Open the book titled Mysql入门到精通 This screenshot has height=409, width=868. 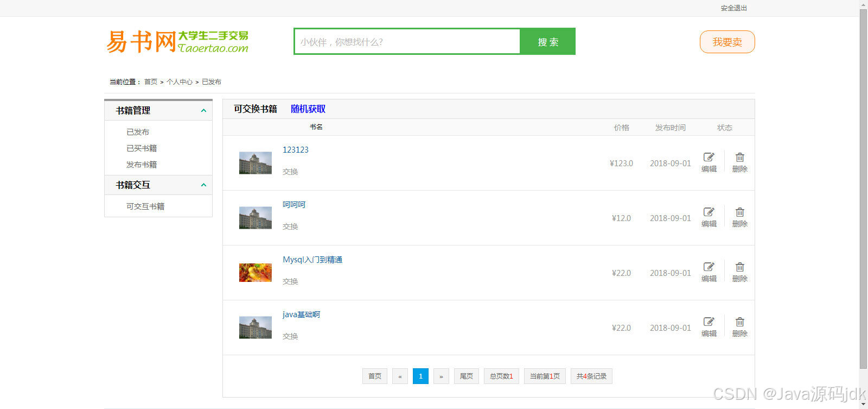[312, 260]
